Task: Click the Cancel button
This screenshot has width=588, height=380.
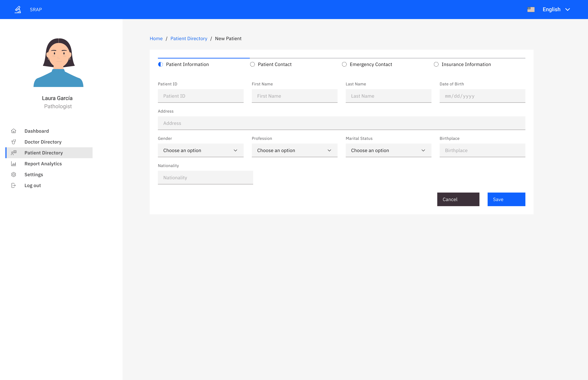Action: [x=458, y=199]
